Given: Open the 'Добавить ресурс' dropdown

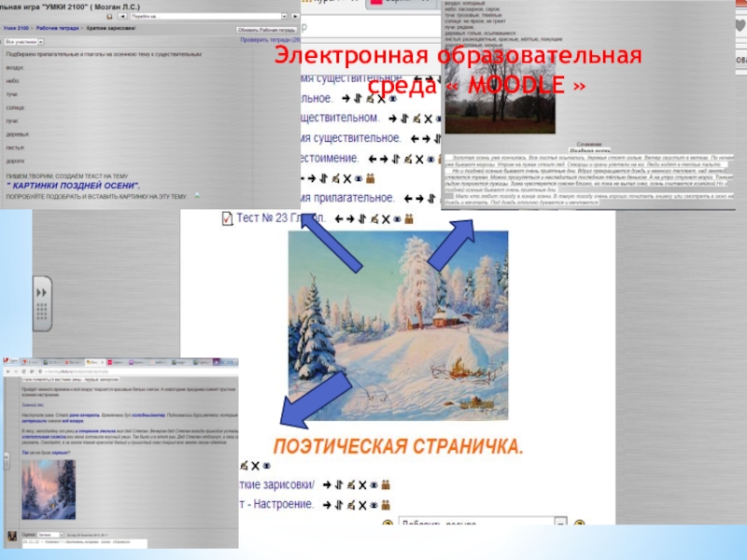Looking at the screenshot, I should tap(482, 521).
